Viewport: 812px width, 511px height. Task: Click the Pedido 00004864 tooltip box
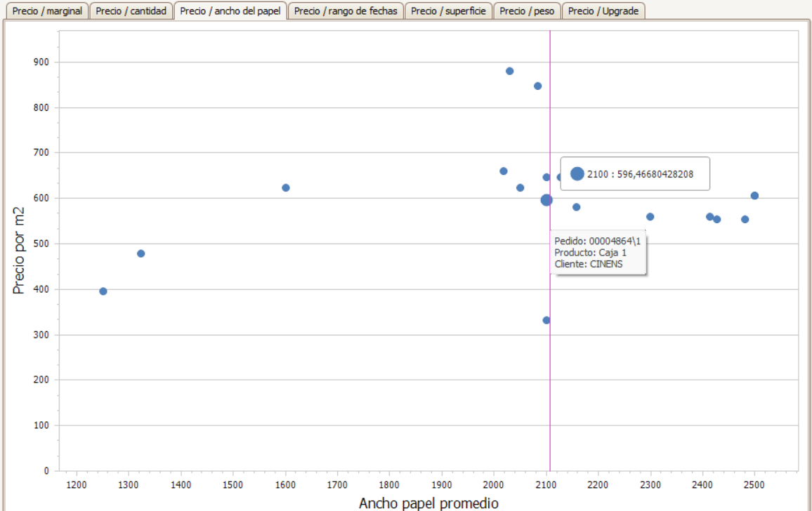(598, 252)
